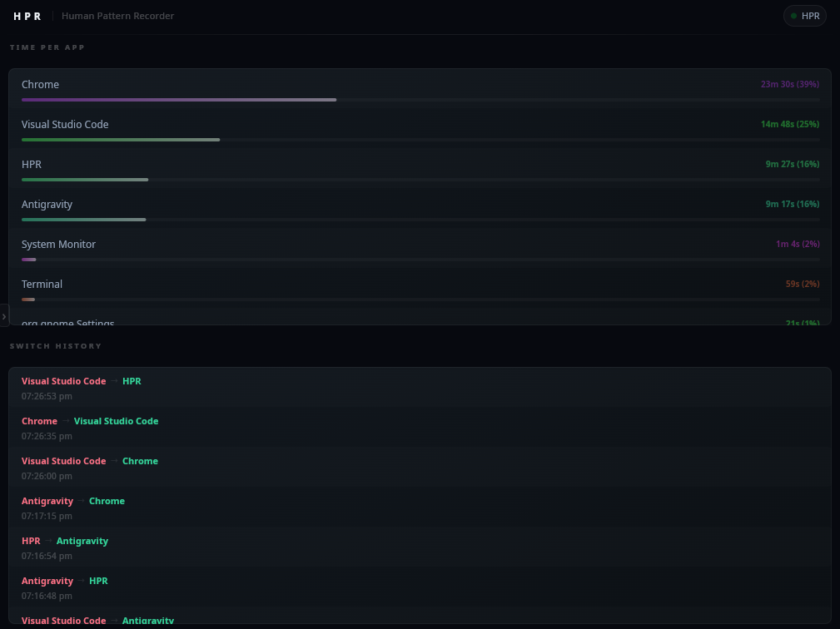
Task: Click green Antigravity target after HPR
Action: tap(82, 541)
